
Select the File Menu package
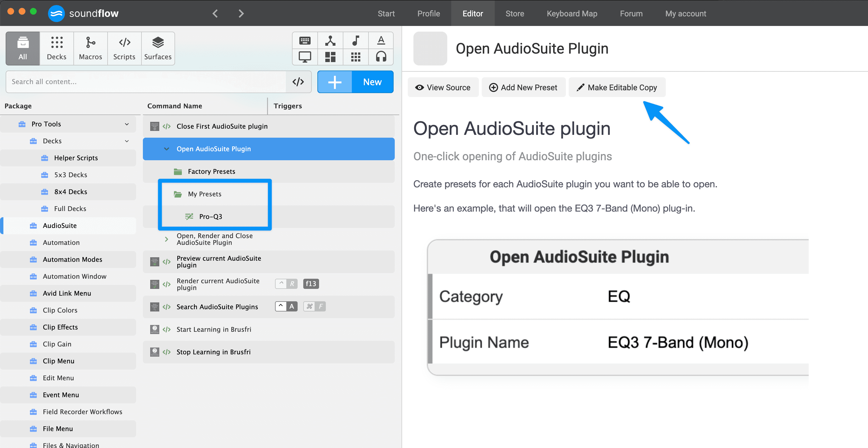point(68,429)
